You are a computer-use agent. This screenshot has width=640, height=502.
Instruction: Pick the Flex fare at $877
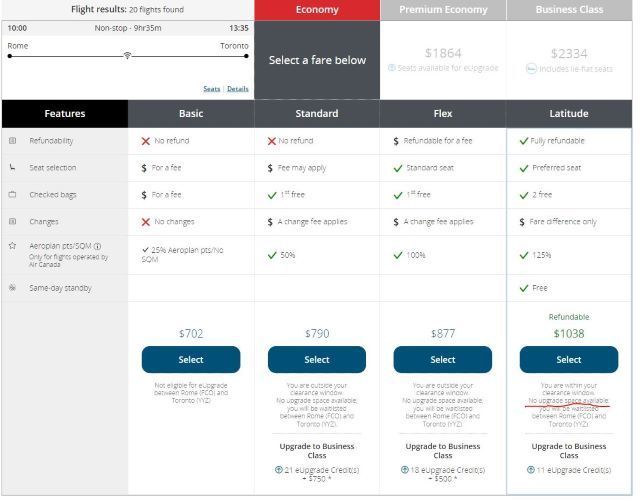(x=443, y=360)
